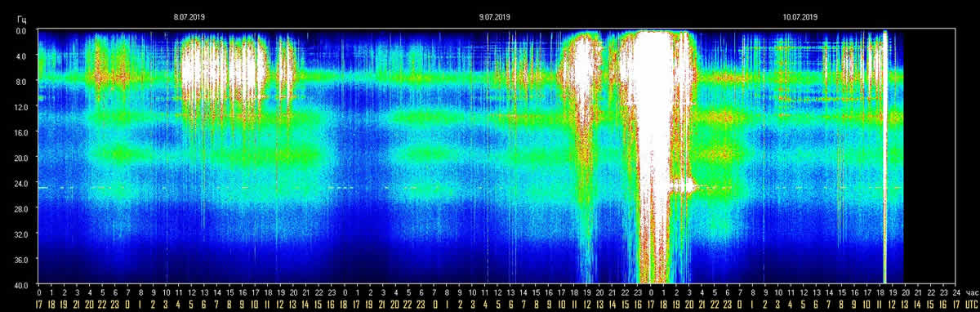Click the 8.07.2019 date label

pyautogui.click(x=189, y=16)
